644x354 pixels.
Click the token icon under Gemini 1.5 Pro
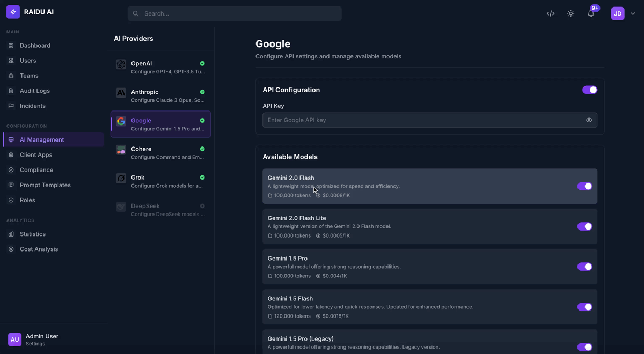(270, 276)
